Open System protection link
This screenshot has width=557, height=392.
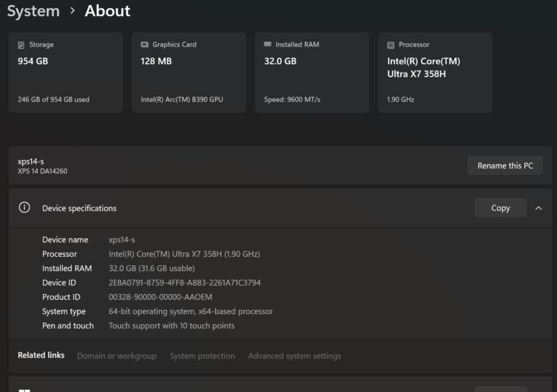click(x=202, y=356)
